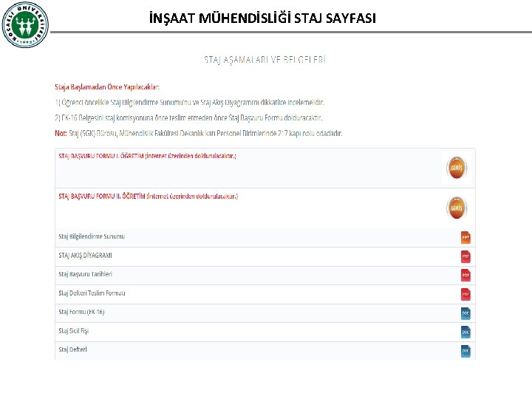This screenshot has height=399, width=532.
Task: Download DOC icon for Staj Defteri
Action: [x=465, y=351]
